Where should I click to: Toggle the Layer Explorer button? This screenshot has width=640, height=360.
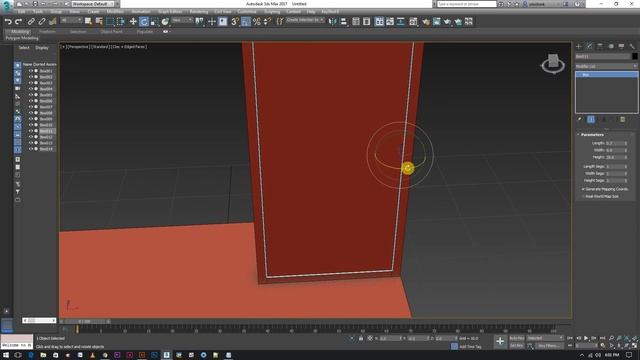pos(367,22)
